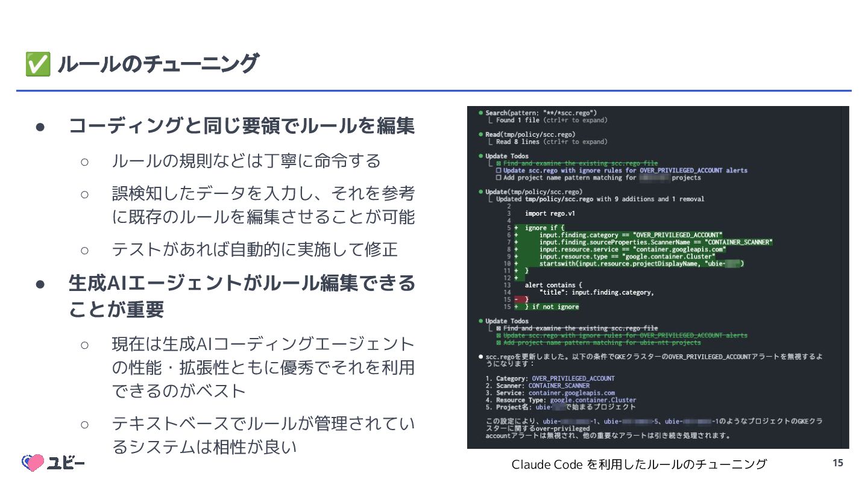
Task: Expand 'Found 1 file (ctrl+r to expand)'
Action: coord(552,120)
